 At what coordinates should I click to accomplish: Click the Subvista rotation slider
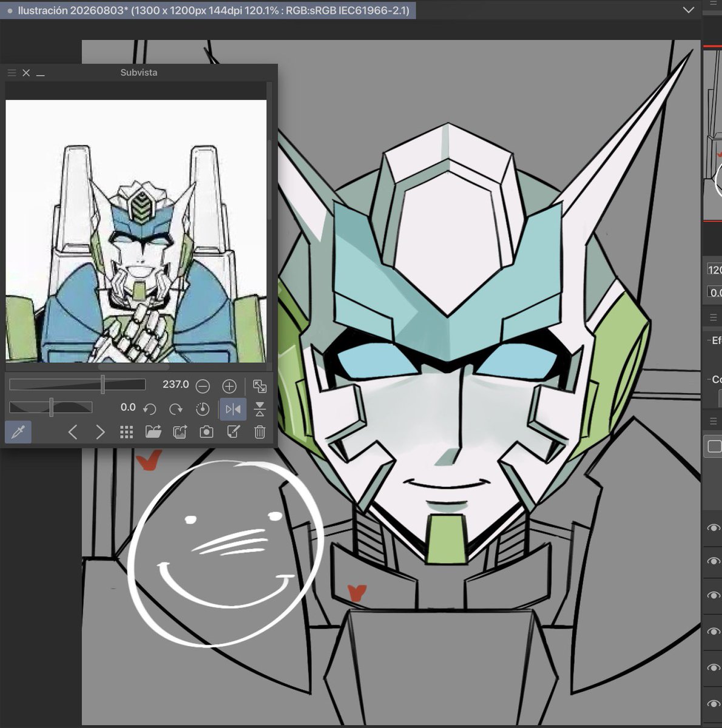tap(51, 407)
